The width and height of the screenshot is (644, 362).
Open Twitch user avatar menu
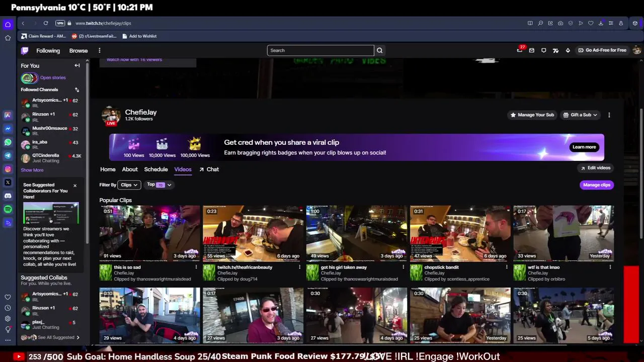pyautogui.click(x=636, y=50)
